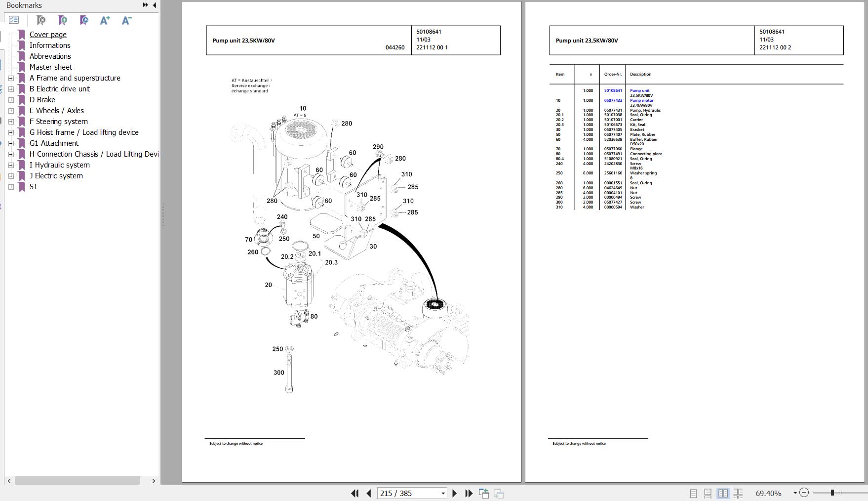The image size is (868, 501).
Task: Select the I Hydraulic system bookmark label
Action: (59, 165)
